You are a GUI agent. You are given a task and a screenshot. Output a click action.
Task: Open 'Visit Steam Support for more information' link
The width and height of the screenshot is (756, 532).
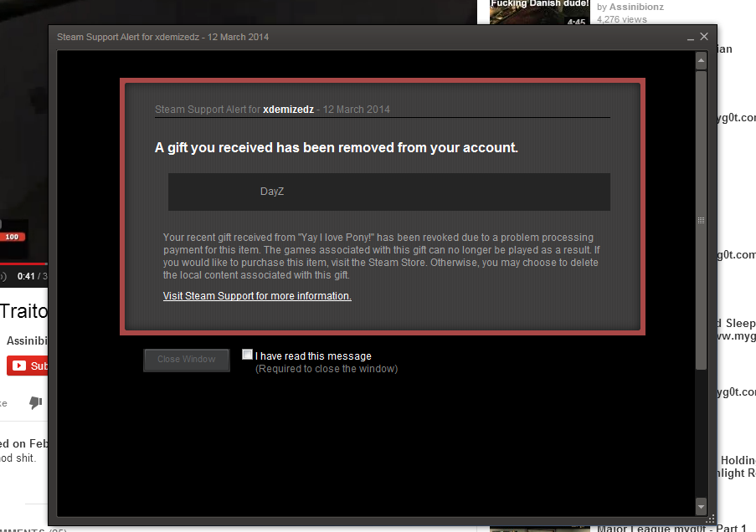click(x=257, y=296)
